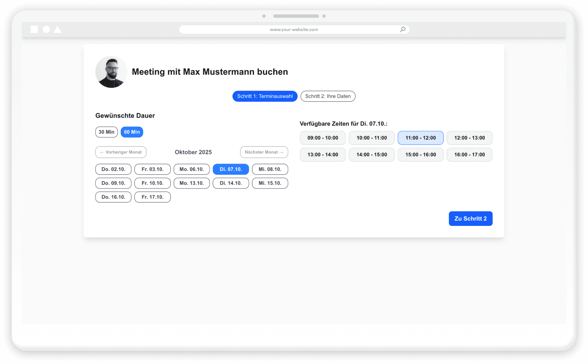Viewport: 588px width, 364px height.
Task: Switch to Schritt 2: Ihre Daten tab
Action: (328, 96)
